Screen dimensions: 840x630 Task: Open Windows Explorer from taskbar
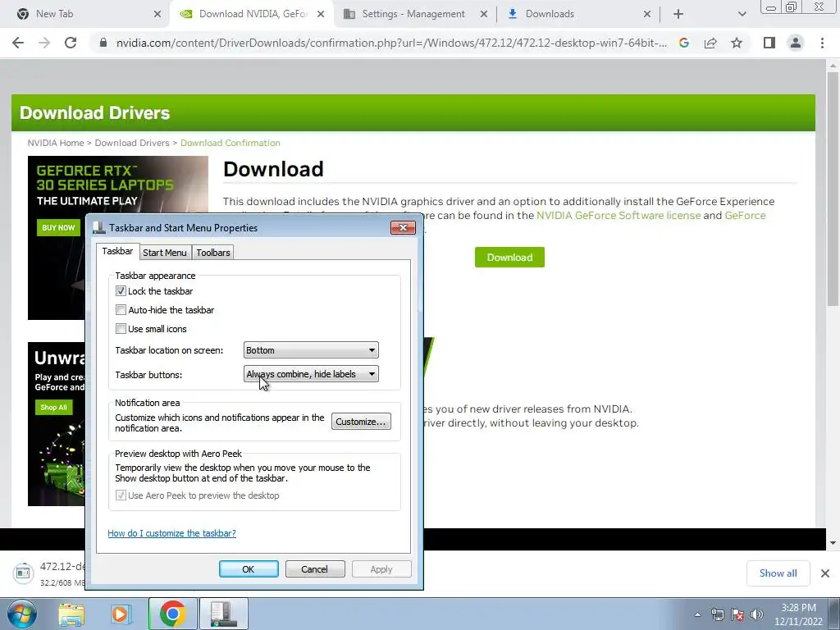pyautogui.click(x=71, y=614)
